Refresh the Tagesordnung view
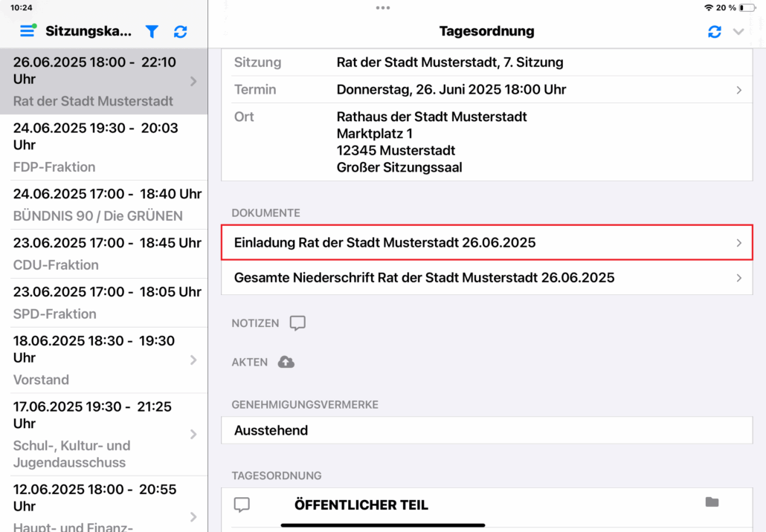 tap(714, 31)
